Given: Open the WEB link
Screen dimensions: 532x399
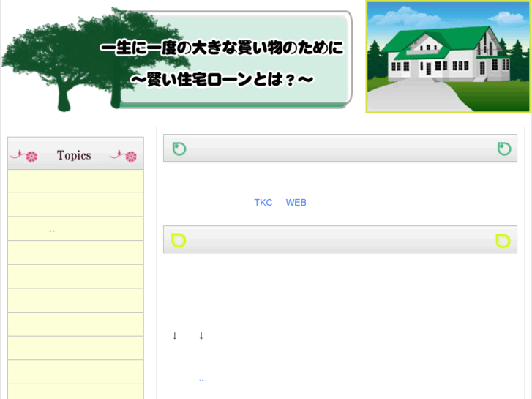Looking at the screenshot, I should (x=296, y=203).
